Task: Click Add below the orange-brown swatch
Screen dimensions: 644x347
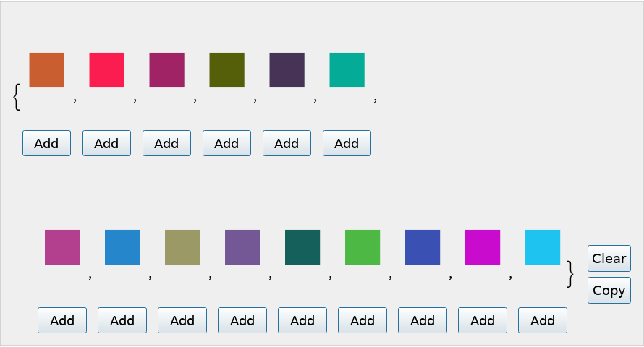Action: pyautogui.click(x=46, y=143)
